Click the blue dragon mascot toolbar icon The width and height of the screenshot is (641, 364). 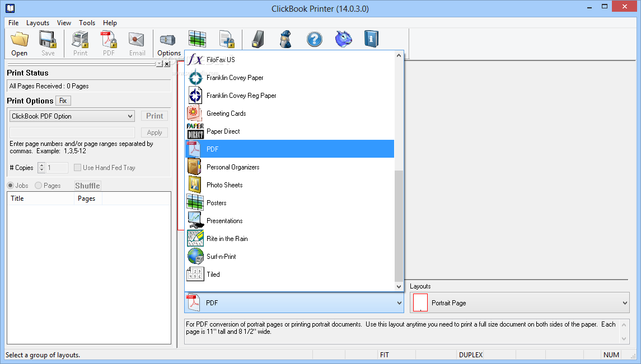(x=343, y=39)
